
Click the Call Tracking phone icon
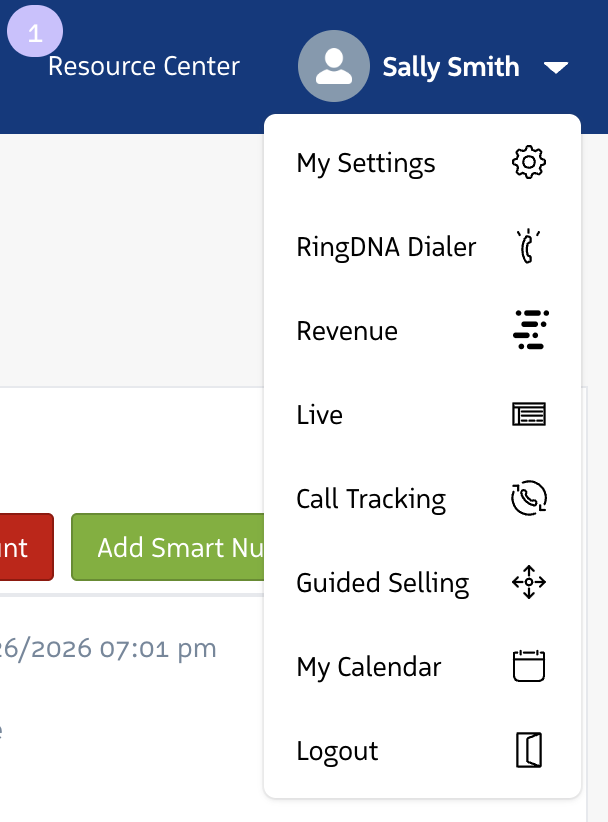(529, 498)
